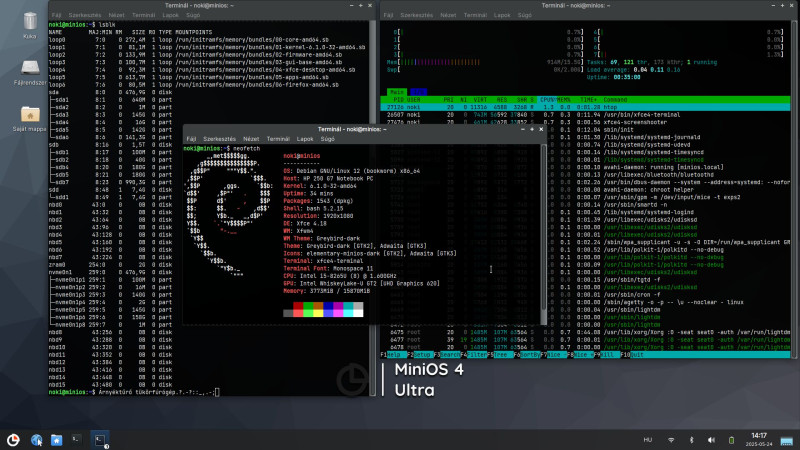Open the MiniOS start menu in the taskbar

(x=13, y=440)
